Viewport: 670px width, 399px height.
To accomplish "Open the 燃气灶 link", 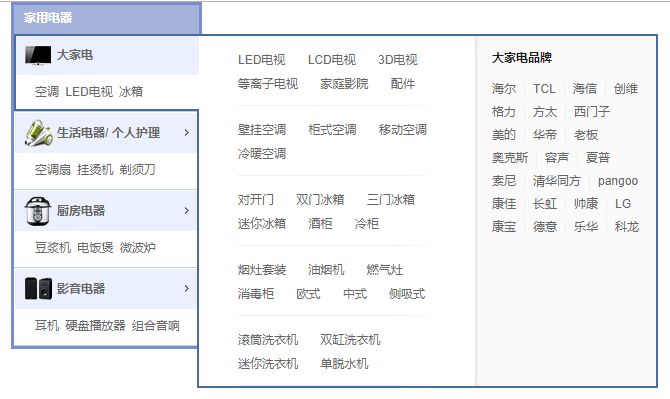I will pyautogui.click(x=385, y=270).
